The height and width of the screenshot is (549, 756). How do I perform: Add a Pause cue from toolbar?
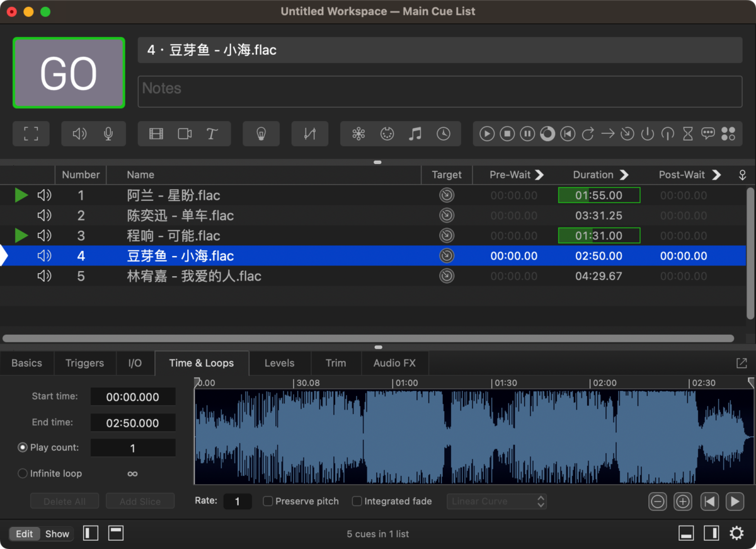pos(527,134)
